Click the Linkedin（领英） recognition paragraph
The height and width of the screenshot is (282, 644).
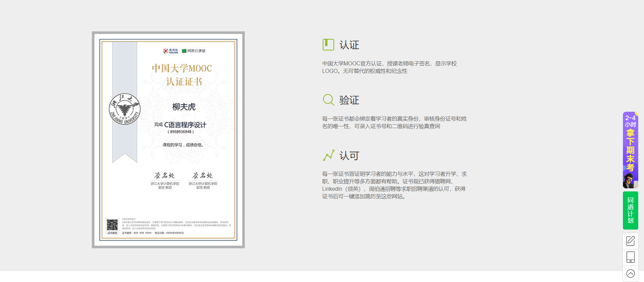394,185
